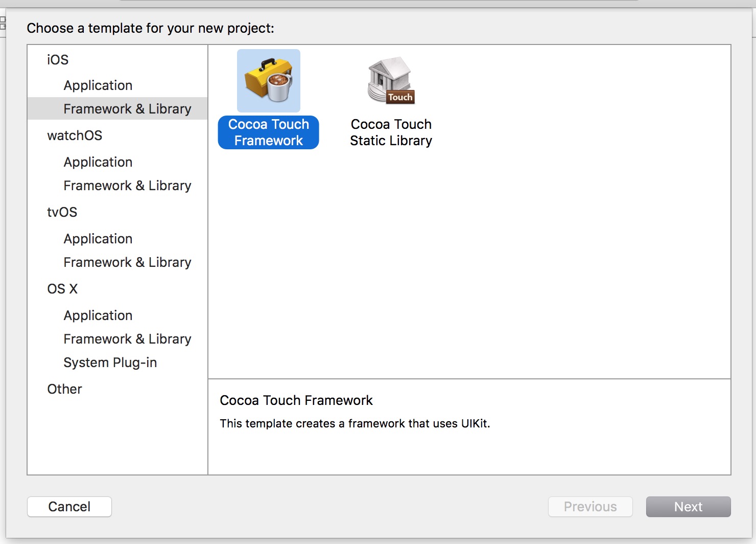
Task: Select OS X Framework & Library category
Action: click(x=127, y=339)
